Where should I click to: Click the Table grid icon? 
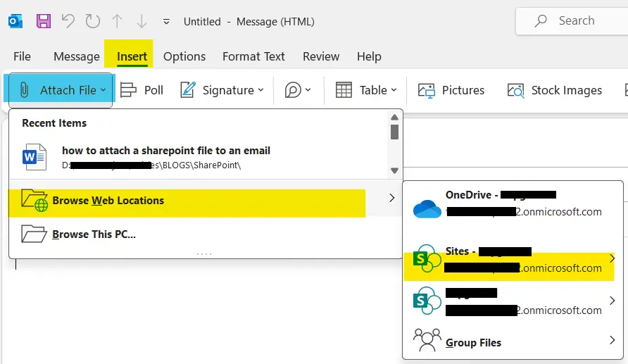coord(344,90)
